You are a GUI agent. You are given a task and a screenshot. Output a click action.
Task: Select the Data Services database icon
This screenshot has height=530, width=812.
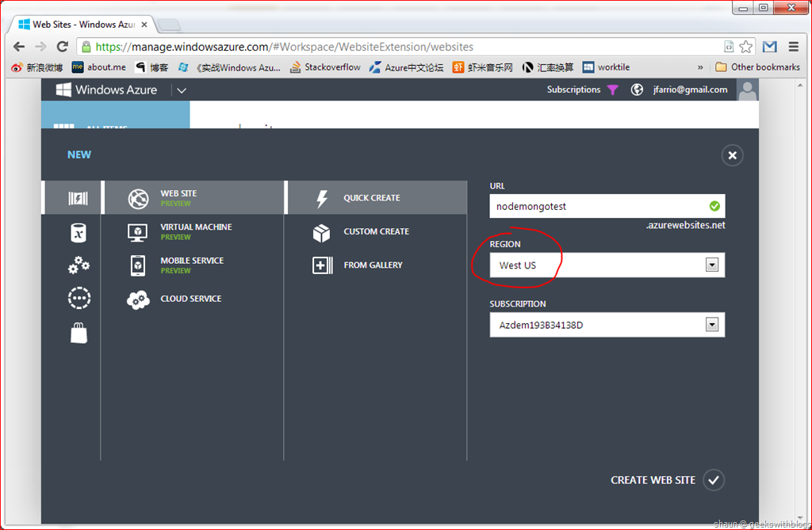click(x=79, y=233)
